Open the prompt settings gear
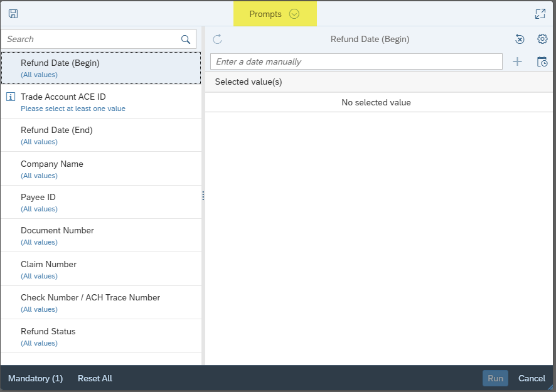556x392 pixels. [542, 39]
